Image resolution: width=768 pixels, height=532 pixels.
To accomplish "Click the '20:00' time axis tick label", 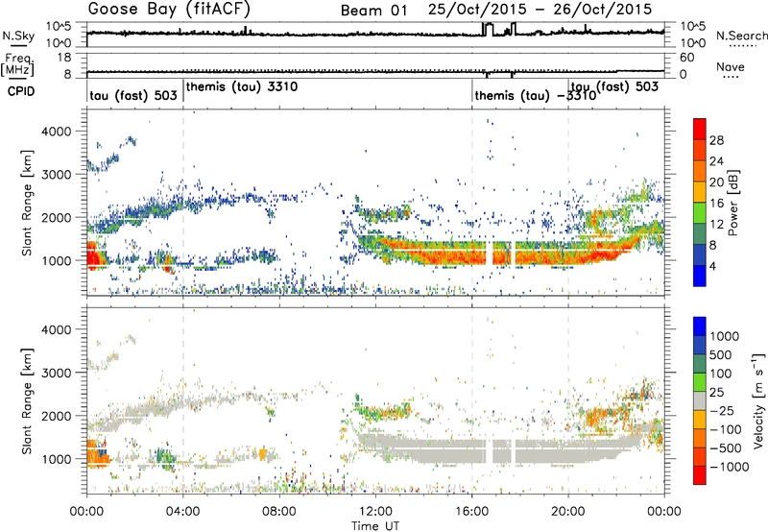I will [x=568, y=512].
